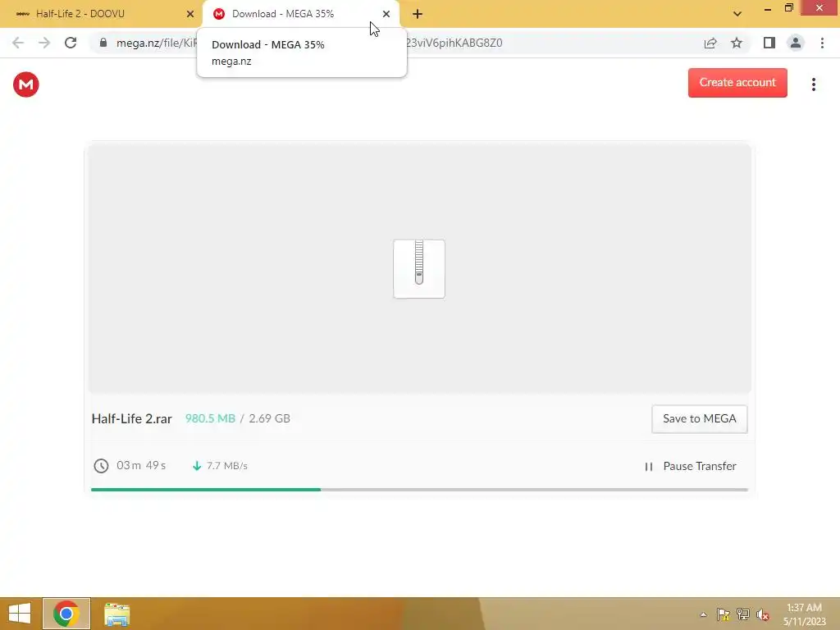
Task: Expand the tab search chevron
Action: tap(737, 14)
